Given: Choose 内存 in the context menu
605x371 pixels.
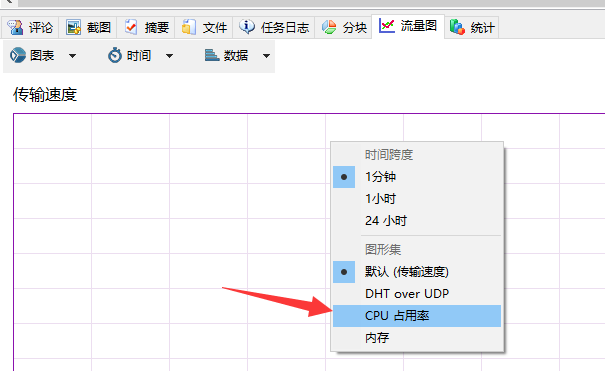Looking at the screenshot, I should pos(417,338).
